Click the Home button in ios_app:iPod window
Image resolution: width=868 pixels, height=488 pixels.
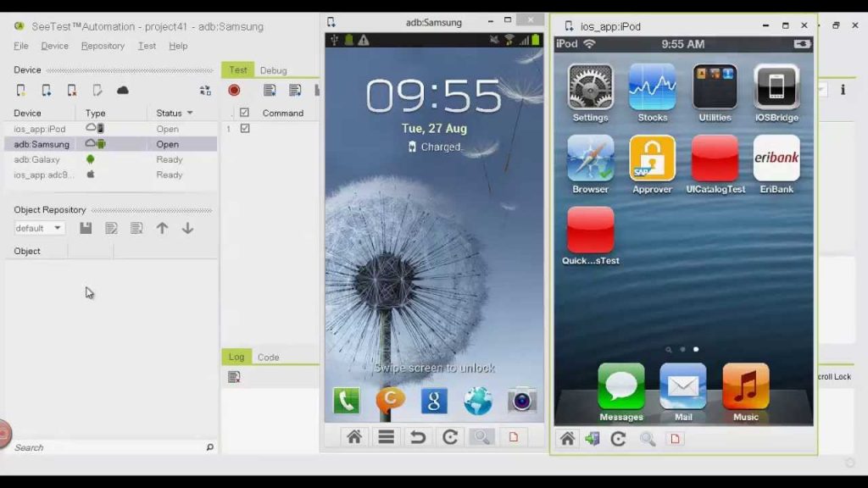(x=567, y=439)
